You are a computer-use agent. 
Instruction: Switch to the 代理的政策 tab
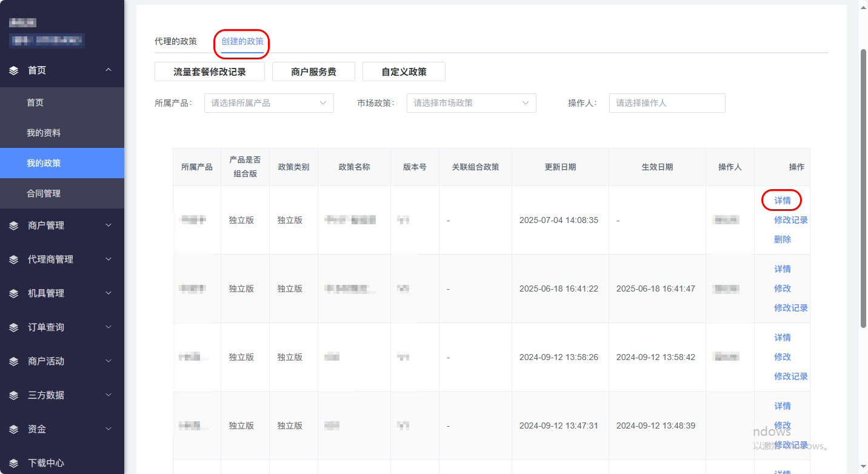176,41
